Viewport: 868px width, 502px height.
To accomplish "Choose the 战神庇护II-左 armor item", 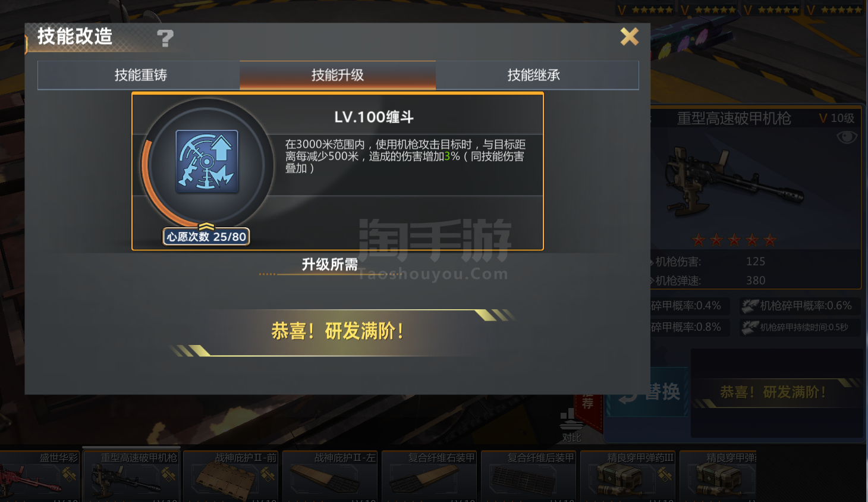I will coord(330,476).
